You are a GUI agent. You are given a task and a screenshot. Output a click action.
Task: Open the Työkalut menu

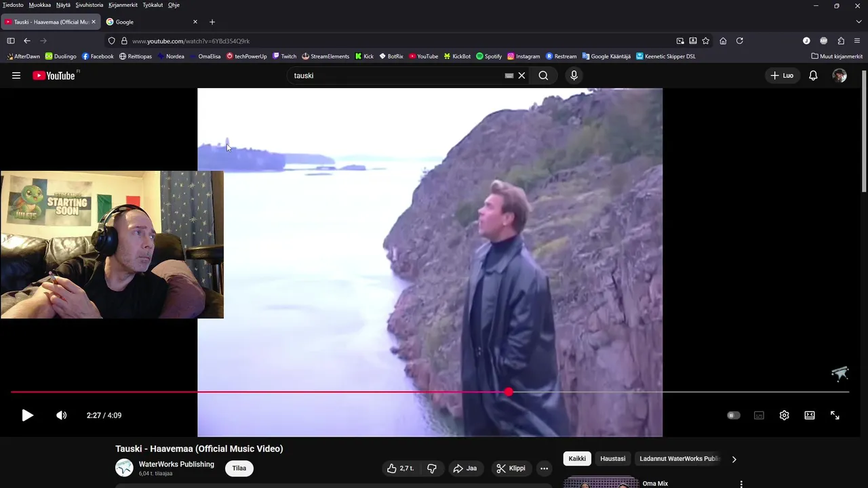click(x=153, y=5)
